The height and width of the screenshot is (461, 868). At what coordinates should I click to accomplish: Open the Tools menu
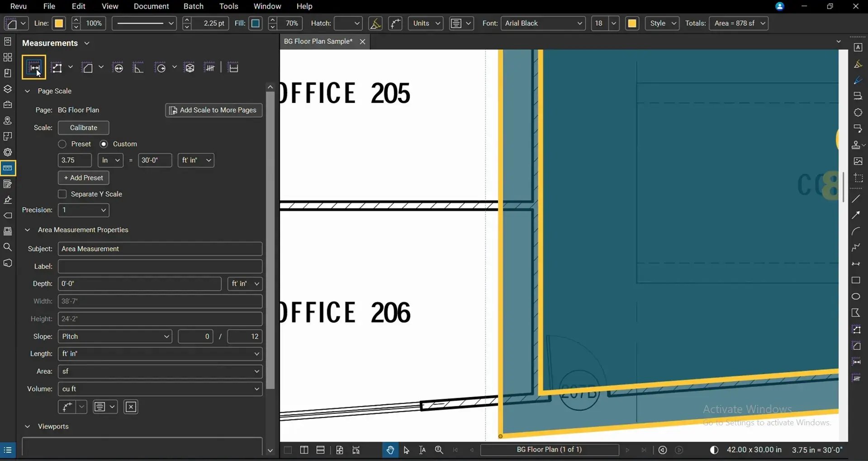[x=228, y=6]
